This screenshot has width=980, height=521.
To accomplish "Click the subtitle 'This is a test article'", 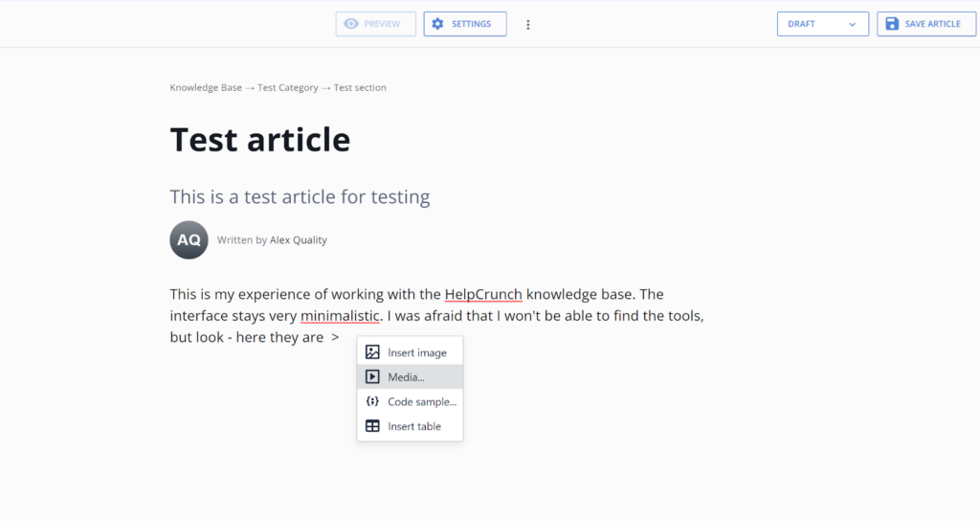I will (300, 197).
